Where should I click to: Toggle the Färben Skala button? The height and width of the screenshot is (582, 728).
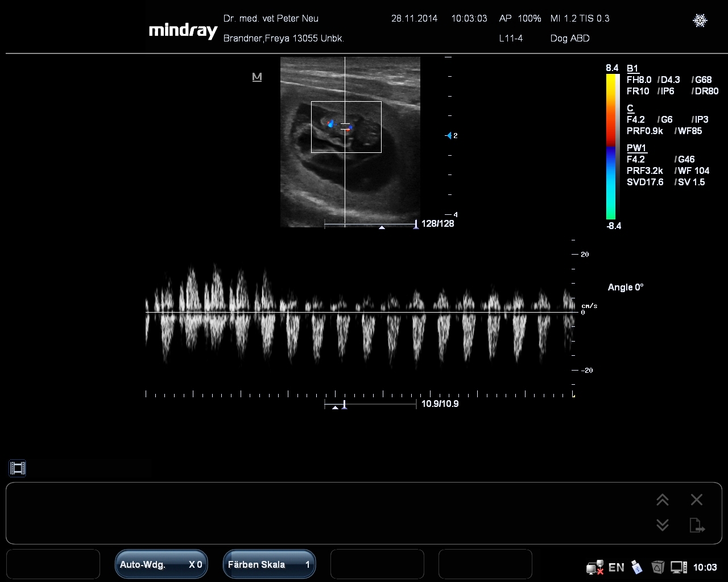pos(269,564)
